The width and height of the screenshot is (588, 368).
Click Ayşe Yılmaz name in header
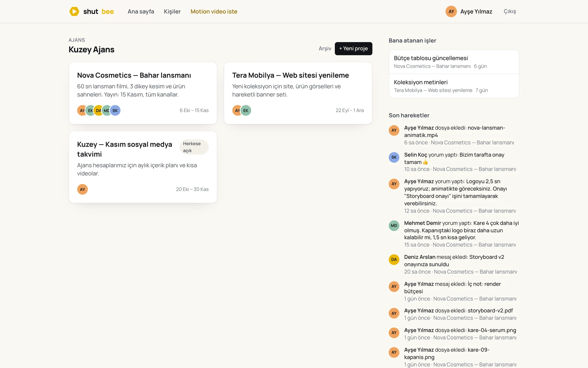pos(476,11)
